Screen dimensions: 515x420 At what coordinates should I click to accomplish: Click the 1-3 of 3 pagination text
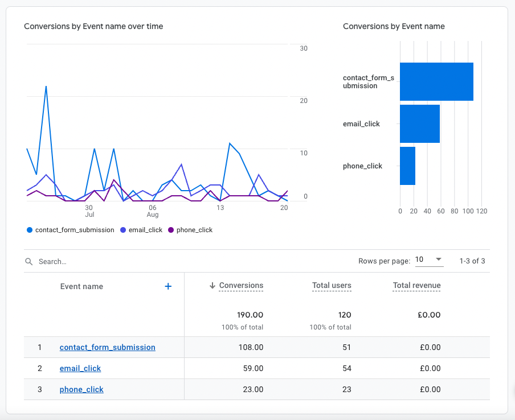pyautogui.click(x=472, y=261)
